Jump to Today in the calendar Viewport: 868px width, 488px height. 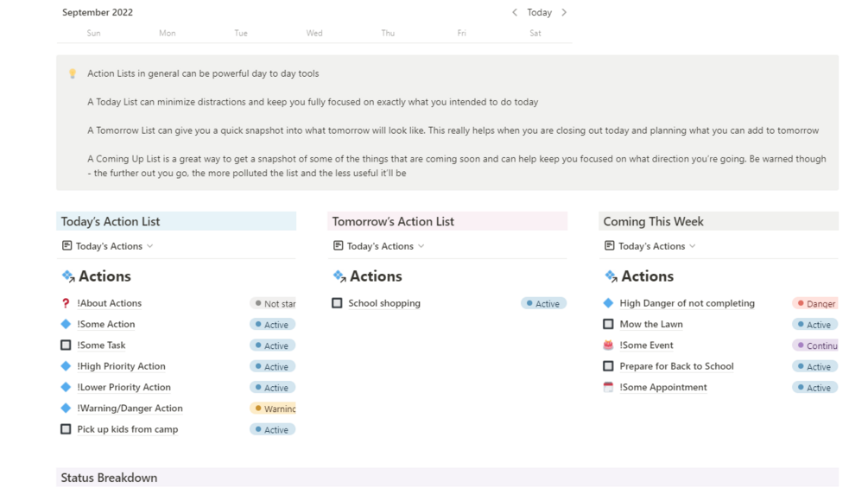pos(539,13)
